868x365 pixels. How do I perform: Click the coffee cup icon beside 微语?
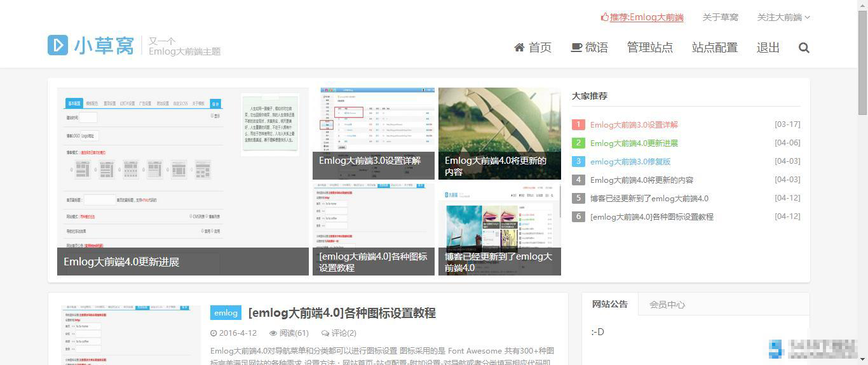(576, 48)
